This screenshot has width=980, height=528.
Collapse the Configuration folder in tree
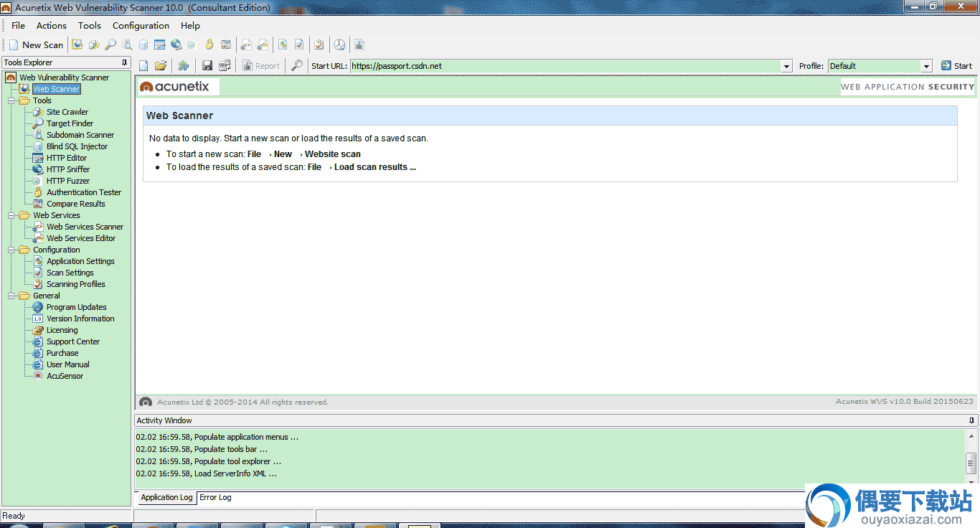(11, 250)
